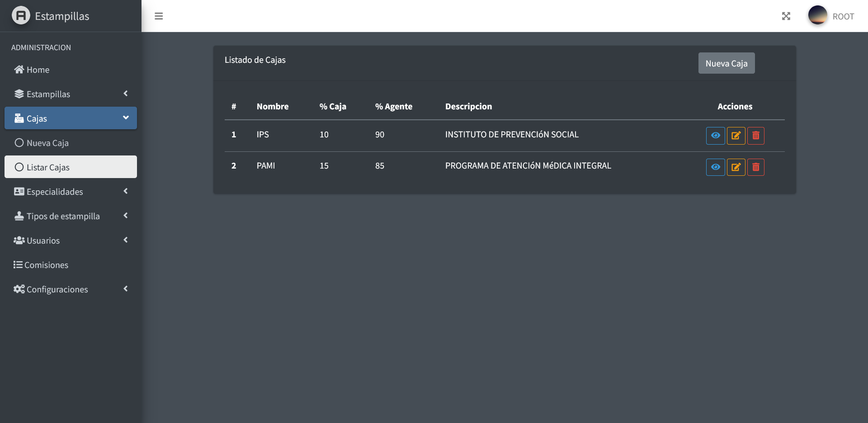Delete the IPS caja with trash icon
Screen dimensions: 868x423
click(756, 136)
